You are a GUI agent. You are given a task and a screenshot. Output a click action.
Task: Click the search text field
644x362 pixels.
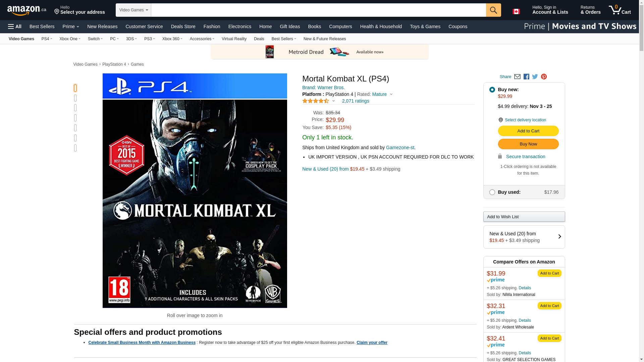pos(318,10)
